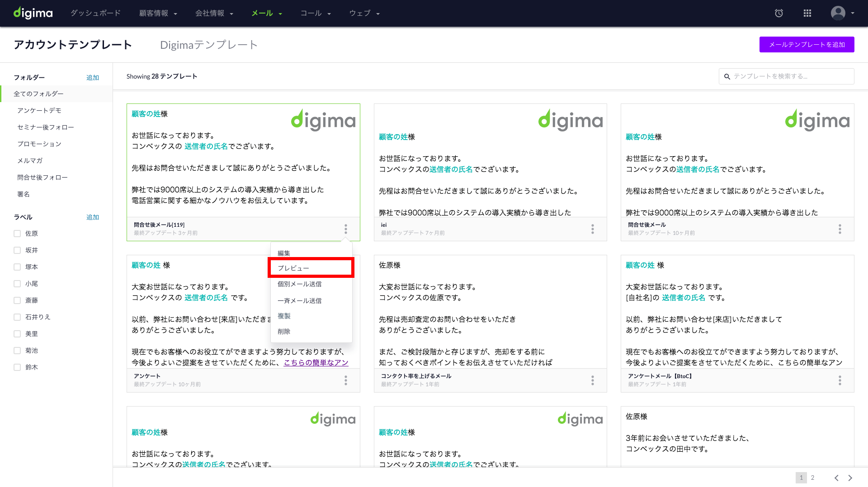868x487 pixels.
Task: Open the user avatar profile menu
Action: point(838,13)
